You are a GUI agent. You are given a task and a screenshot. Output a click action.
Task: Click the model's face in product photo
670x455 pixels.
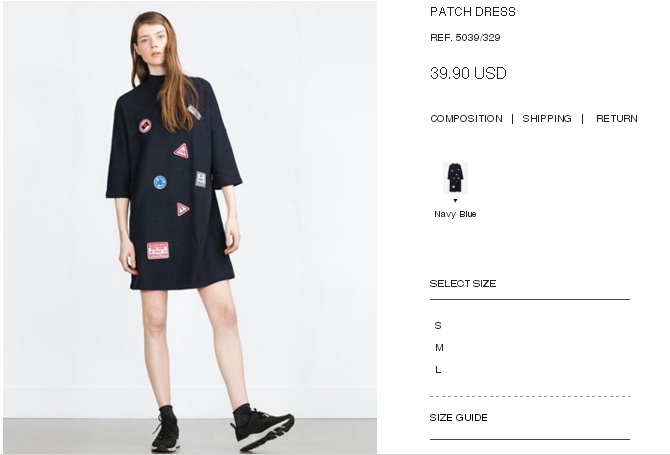tap(152, 42)
